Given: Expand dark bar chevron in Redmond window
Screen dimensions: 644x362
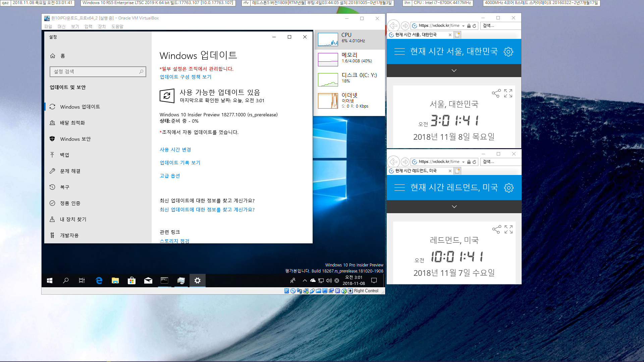Looking at the screenshot, I should tap(454, 207).
